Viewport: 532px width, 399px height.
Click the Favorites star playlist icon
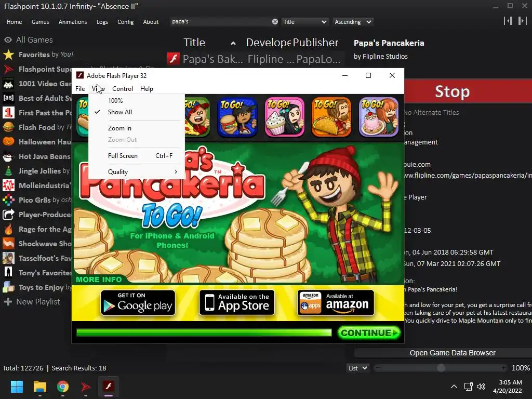8,55
